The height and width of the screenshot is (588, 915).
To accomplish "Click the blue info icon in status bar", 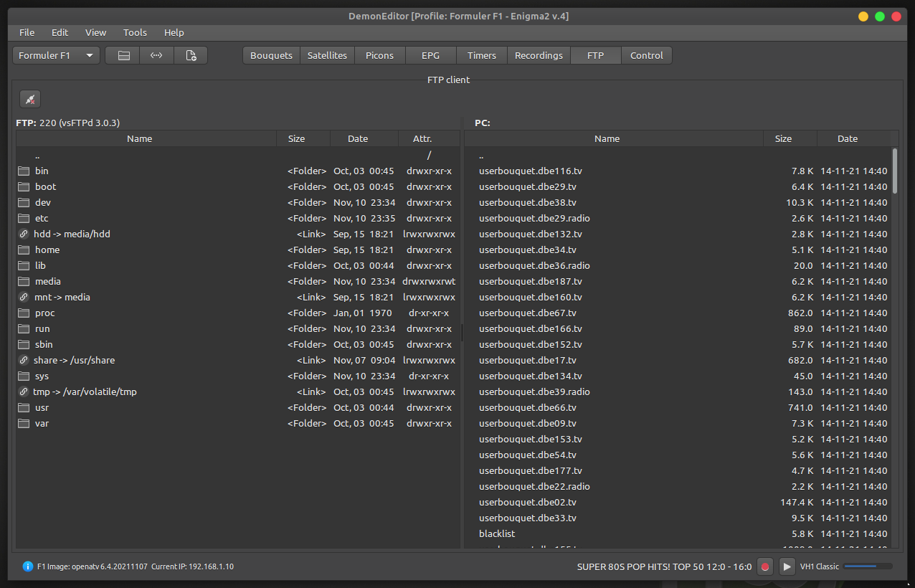I will (28, 566).
